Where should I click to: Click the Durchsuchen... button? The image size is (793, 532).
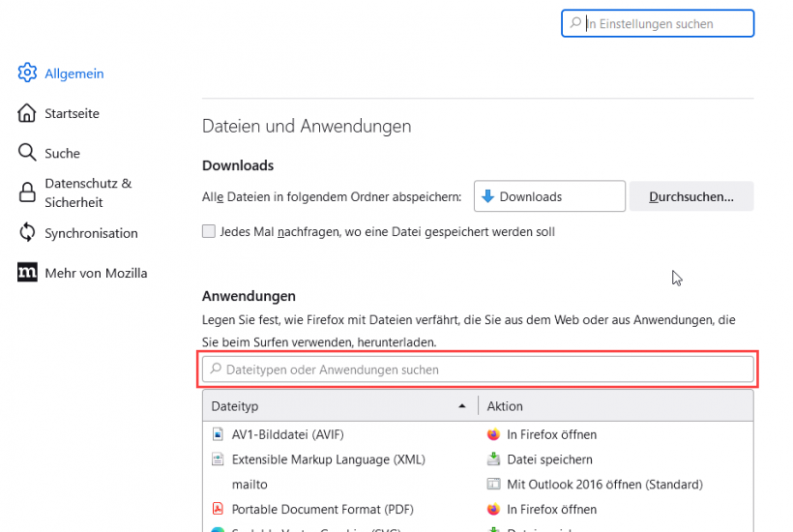[x=691, y=196]
